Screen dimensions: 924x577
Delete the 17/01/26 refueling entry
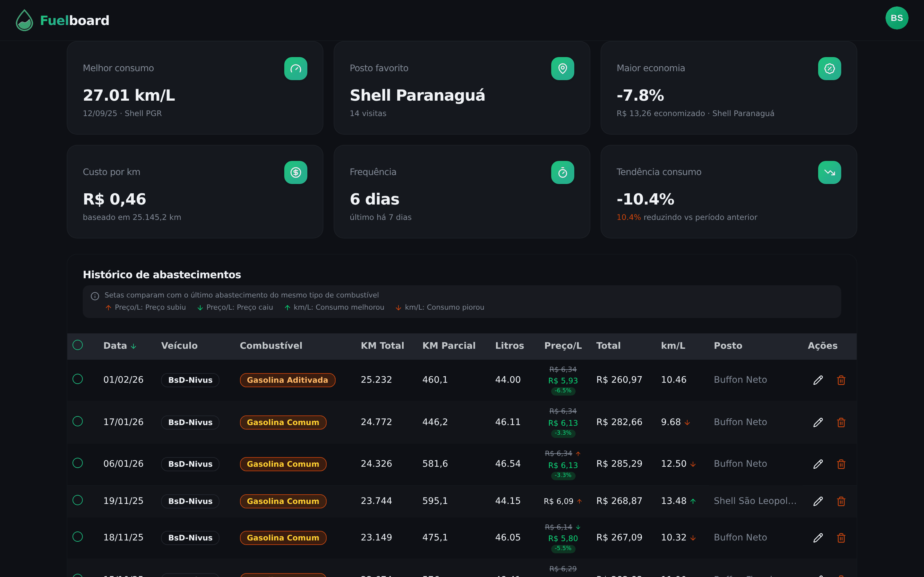click(x=841, y=422)
